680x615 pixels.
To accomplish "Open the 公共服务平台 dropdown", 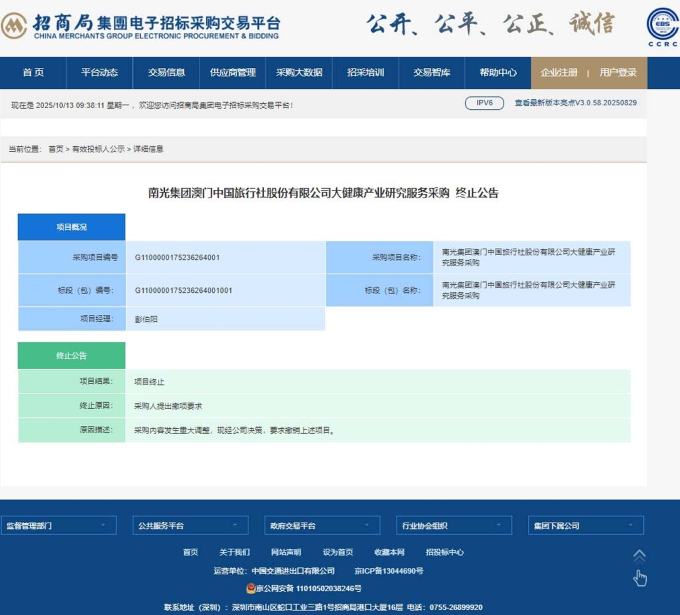I will click(x=191, y=525).
